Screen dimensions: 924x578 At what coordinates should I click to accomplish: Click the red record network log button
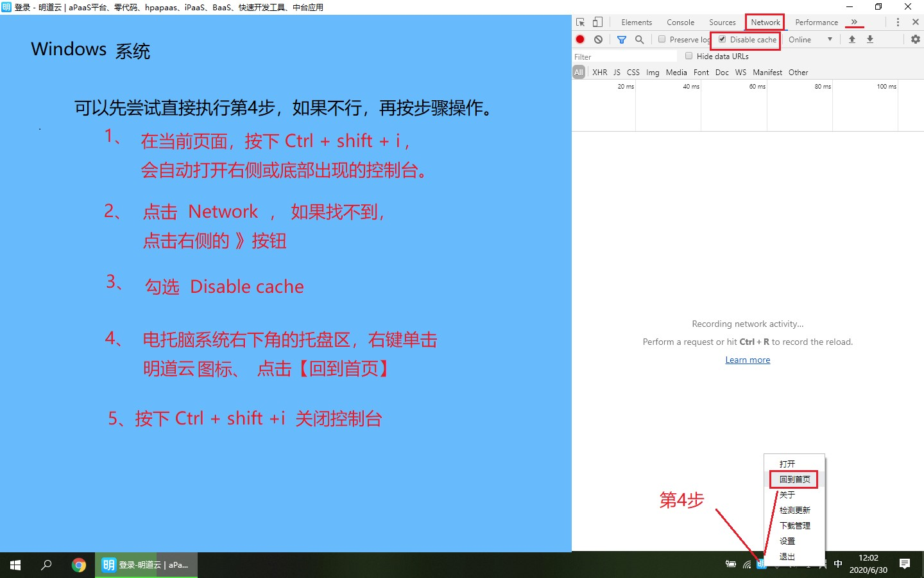580,39
